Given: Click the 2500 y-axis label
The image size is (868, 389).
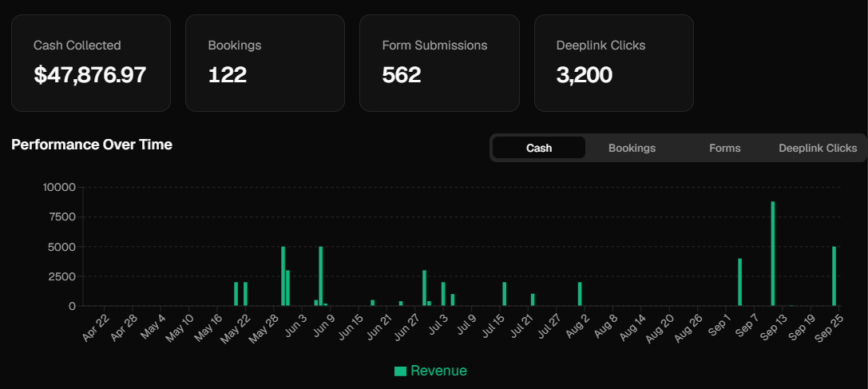Looking at the screenshot, I should [x=61, y=276].
